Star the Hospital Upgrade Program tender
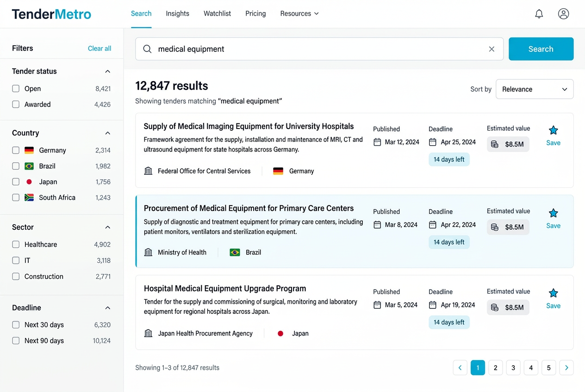585x392 pixels. pyautogui.click(x=553, y=293)
